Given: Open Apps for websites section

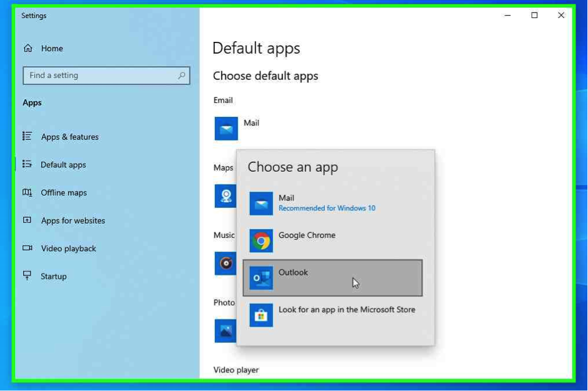Looking at the screenshot, I should (x=72, y=220).
